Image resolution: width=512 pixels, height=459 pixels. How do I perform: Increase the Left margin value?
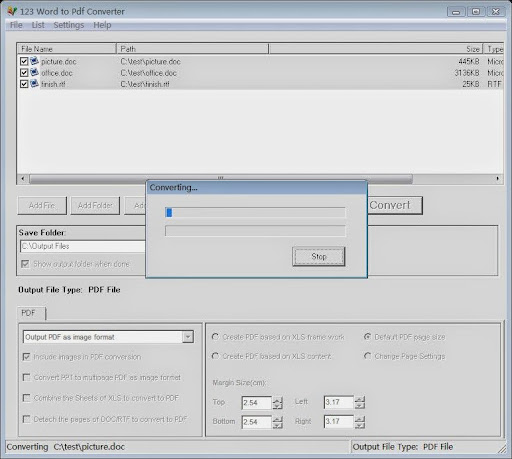[360, 399]
